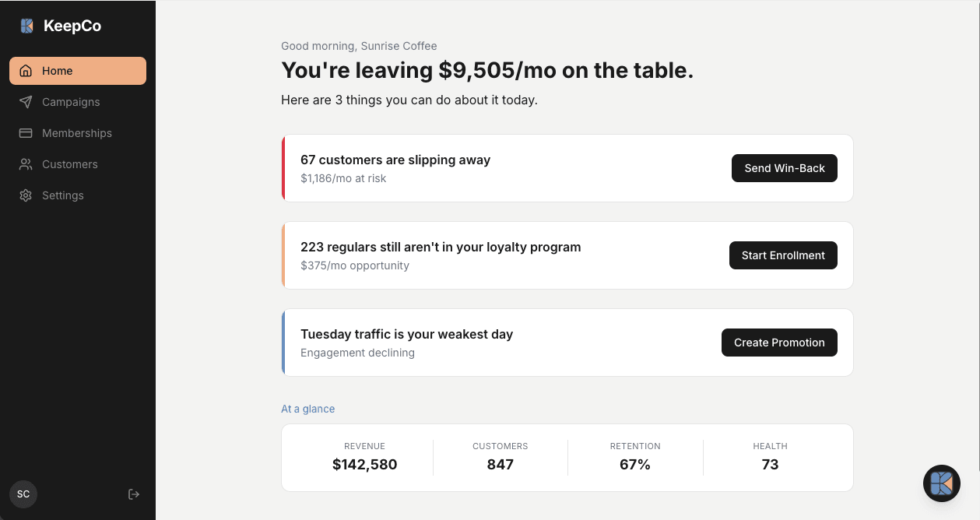Image resolution: width=980 pixels, height=520 pixels.
Task: Open Settings via the gear icon
Action: [24, 195]
